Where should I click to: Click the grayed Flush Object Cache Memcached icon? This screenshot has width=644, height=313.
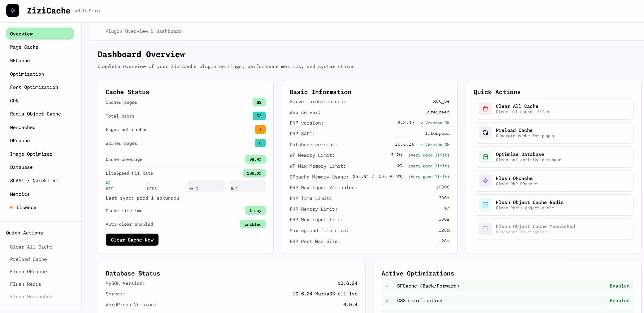click(485, 229)
